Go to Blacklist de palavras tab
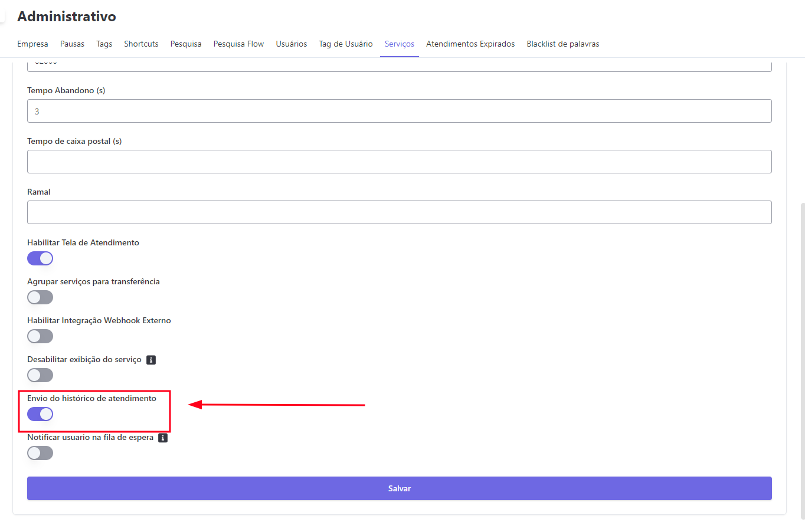Screen dimensions: 805x532 [563, 44]
